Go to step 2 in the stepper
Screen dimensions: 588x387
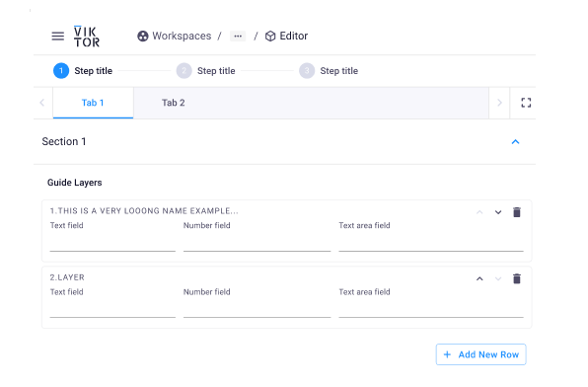pyautogui.click(x=206, y=70)
